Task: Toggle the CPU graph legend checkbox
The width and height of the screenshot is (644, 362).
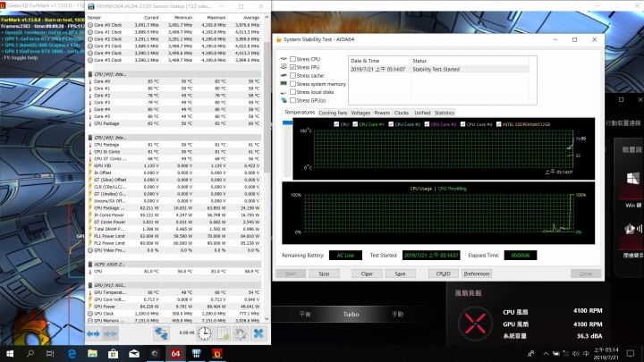Action: point(337,124)
